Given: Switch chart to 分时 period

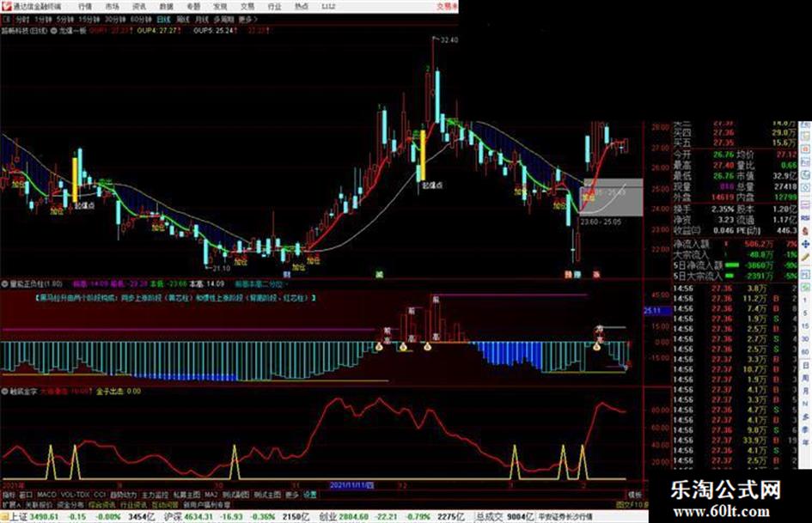Looking at the screenshot, I should pos(22,20).
